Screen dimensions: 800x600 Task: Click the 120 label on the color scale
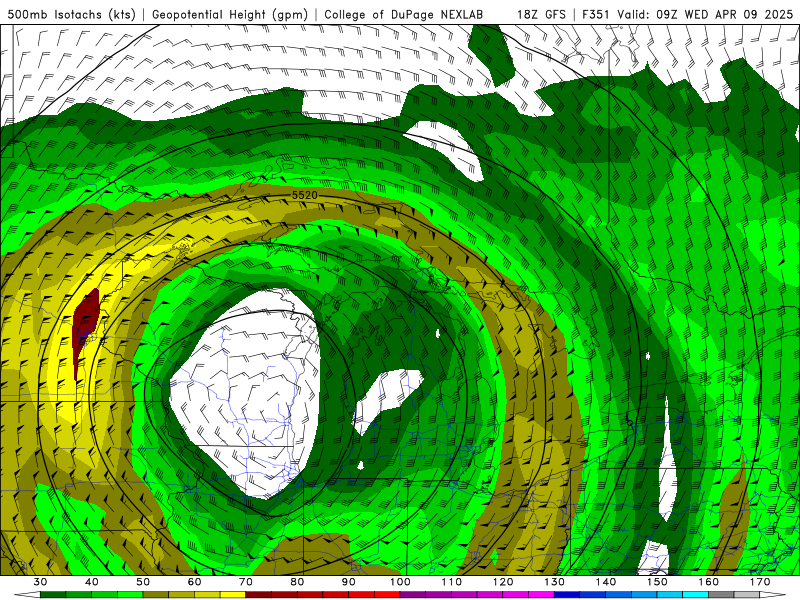[x=503, y=582]
